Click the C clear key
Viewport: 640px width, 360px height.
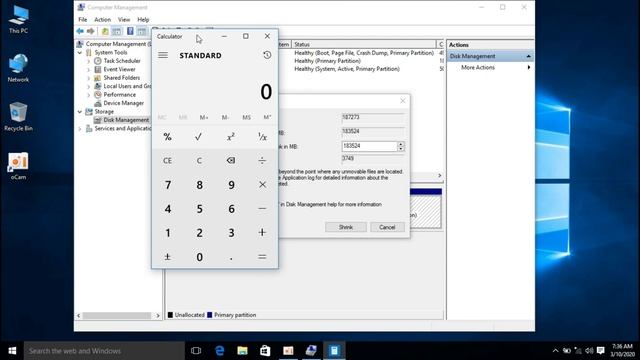point(199,160)
